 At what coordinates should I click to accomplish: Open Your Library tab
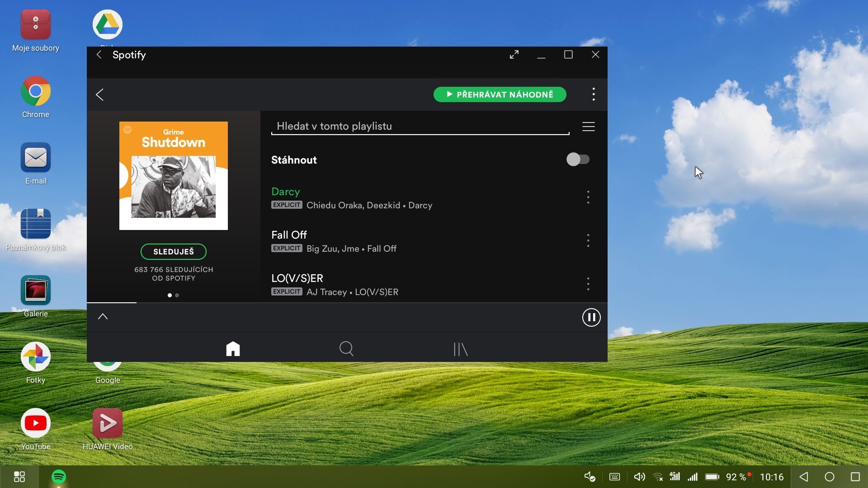[x=460, y=348]
